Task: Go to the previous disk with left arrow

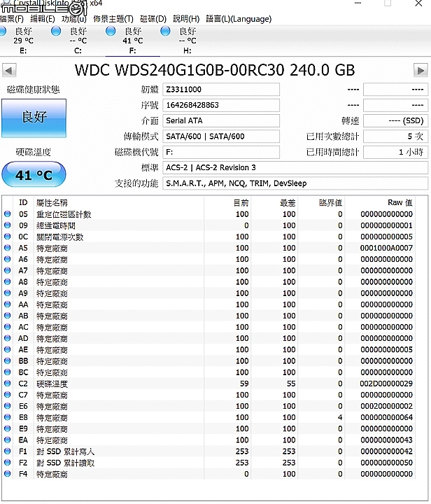Action: (x=9, y=71)
